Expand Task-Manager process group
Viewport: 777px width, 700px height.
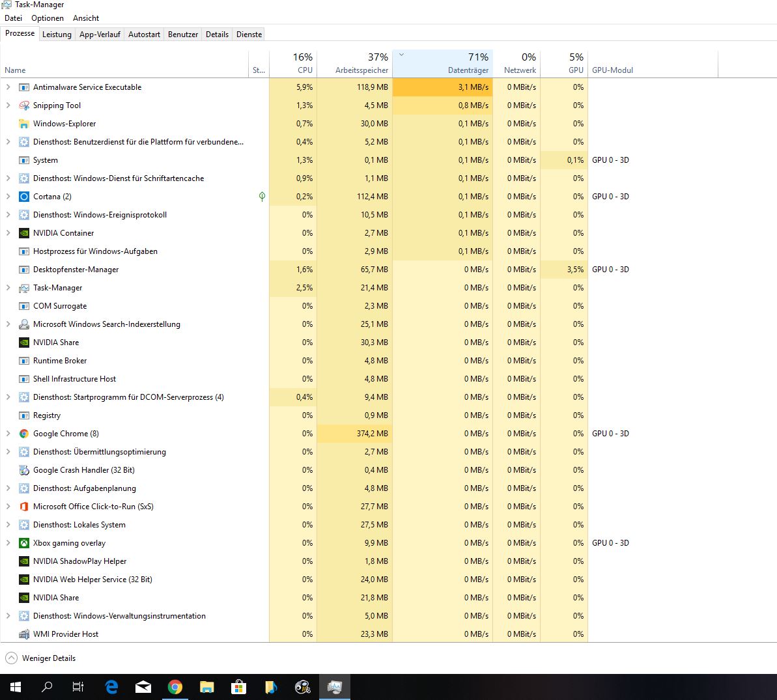click(8, 288)
